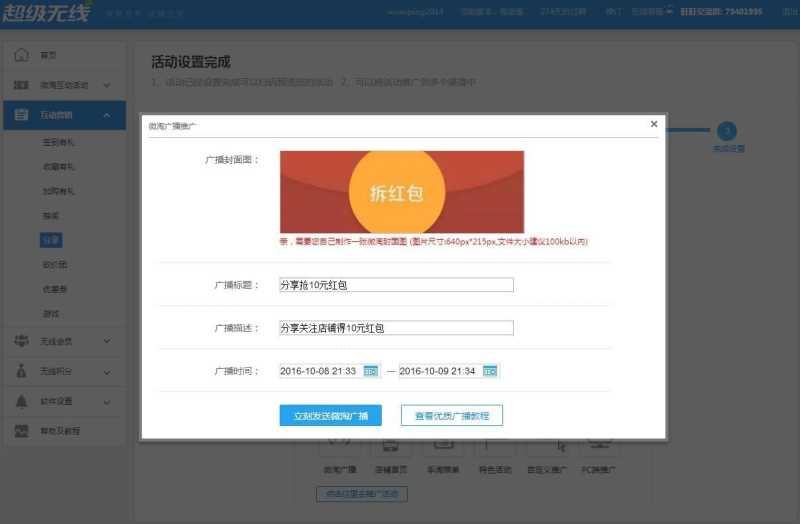Expand the 无线会员 section chevron
Screen dimensions: 800x524
[x=107, y=341]
